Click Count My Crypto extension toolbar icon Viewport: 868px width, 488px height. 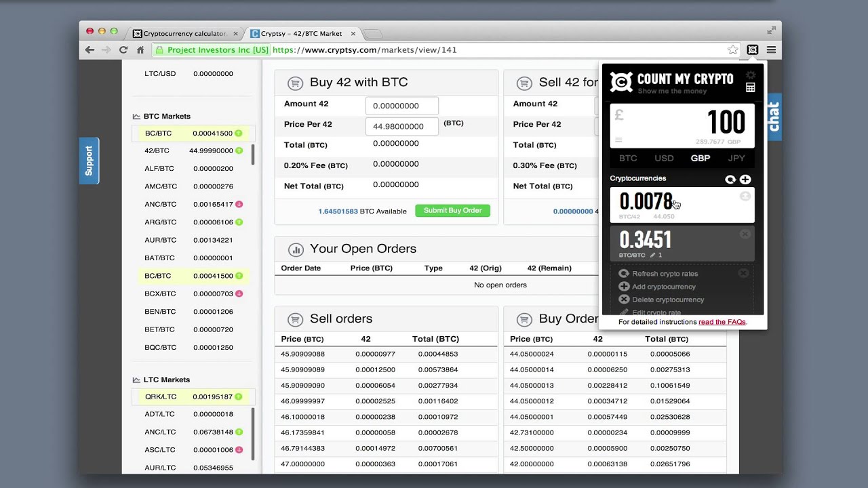point(752,49)
